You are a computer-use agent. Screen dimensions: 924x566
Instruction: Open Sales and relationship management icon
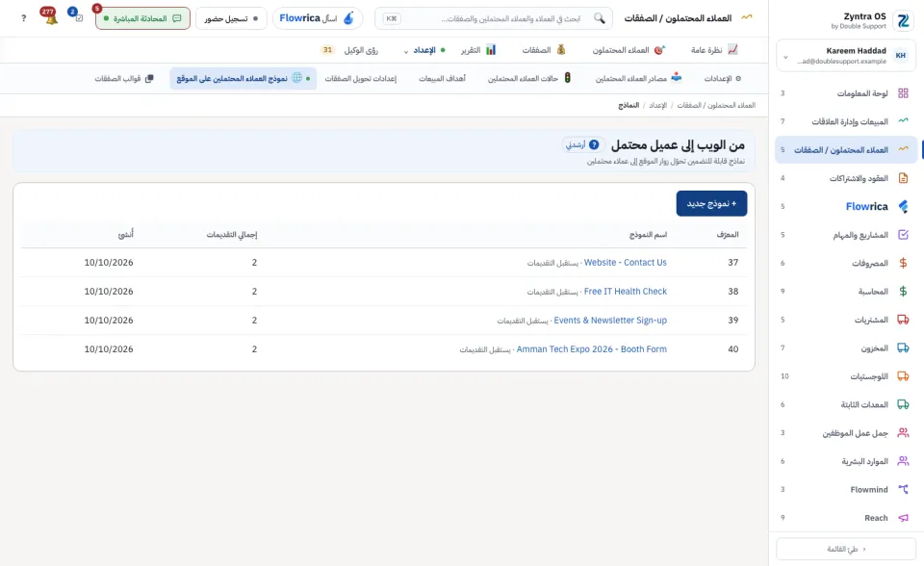[x=903, y=121]
